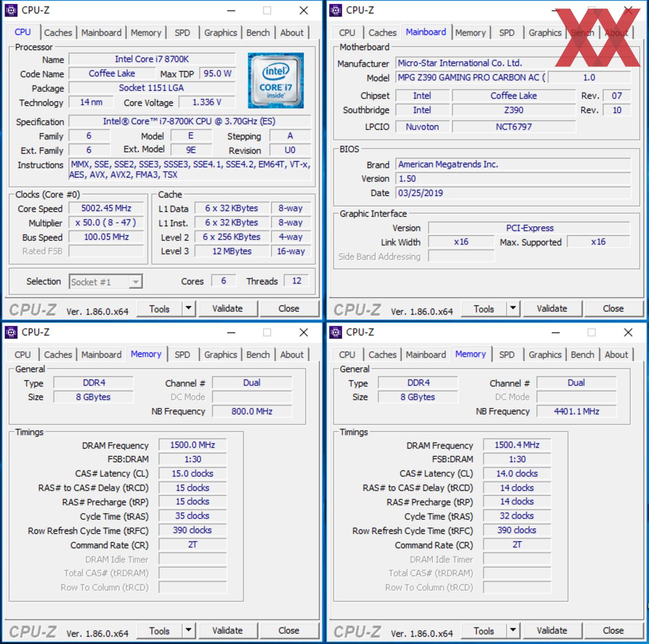Open About tab in top-left window
649x644 pixels.
292,32
